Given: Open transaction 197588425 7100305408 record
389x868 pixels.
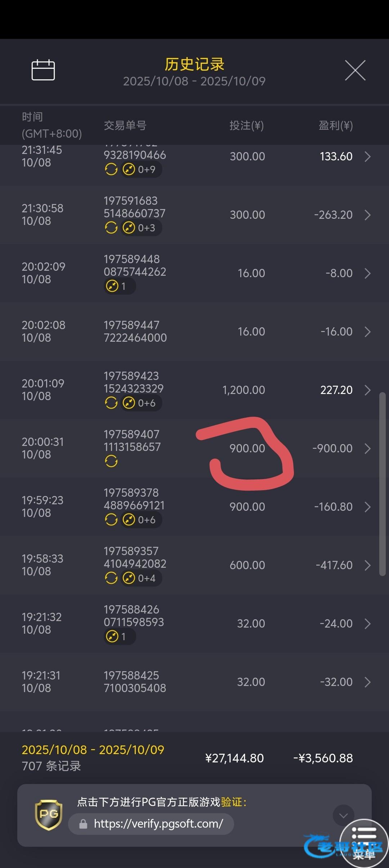Looking at the screenshot, I should (x=135, y=682).
